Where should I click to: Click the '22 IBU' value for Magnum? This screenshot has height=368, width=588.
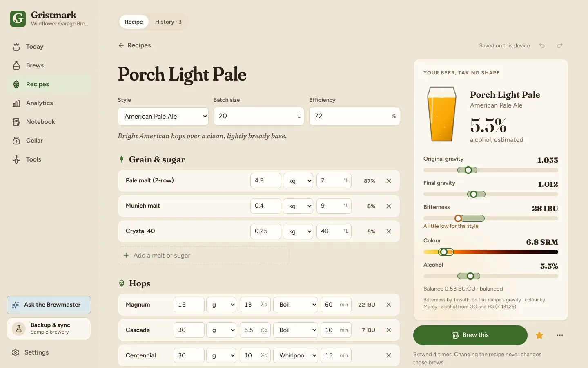click(x=367, y=305)
